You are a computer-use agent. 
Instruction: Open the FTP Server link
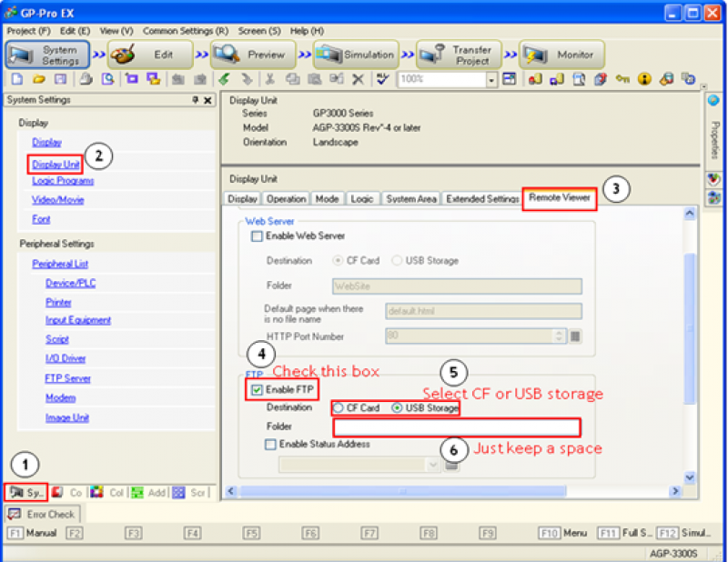coord(67,378)
